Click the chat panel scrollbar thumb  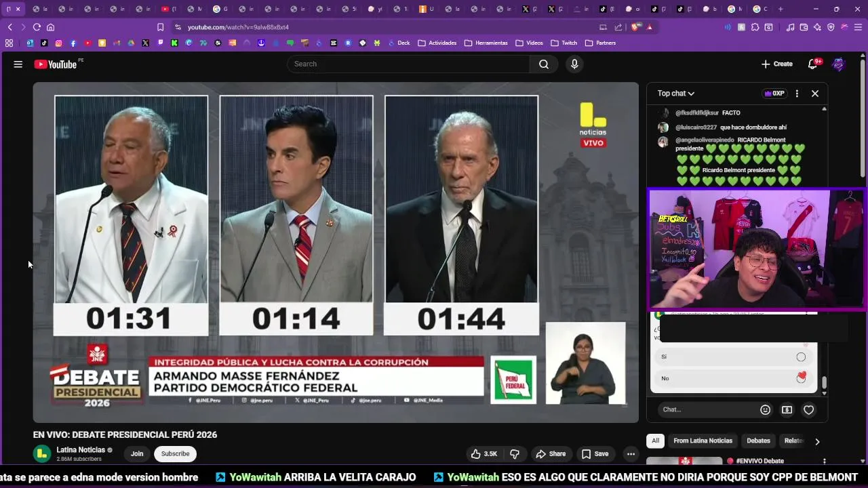[824, 384]
